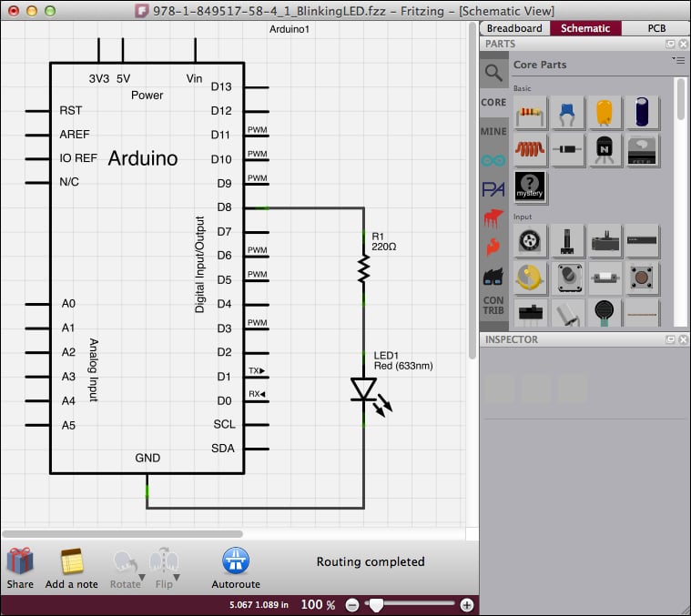Add a note using the notepad icon
691x616 pixels.
pos(71,561)
